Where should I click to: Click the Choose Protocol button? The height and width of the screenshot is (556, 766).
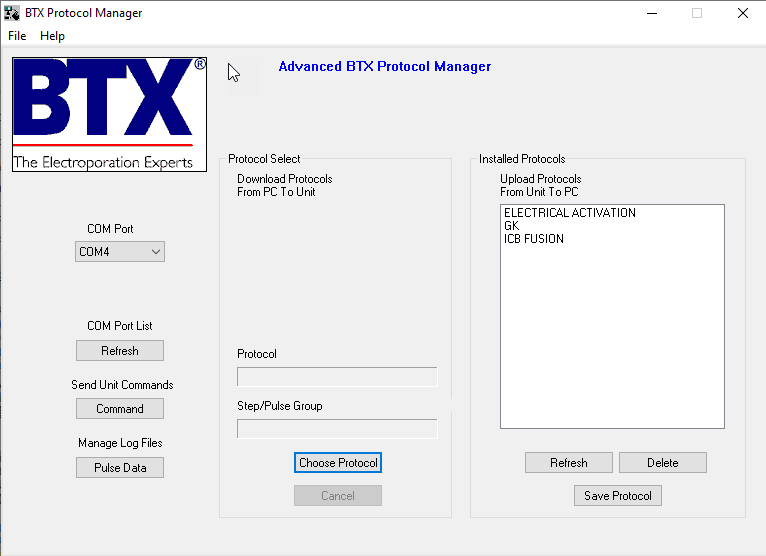(x=338, y=463)
